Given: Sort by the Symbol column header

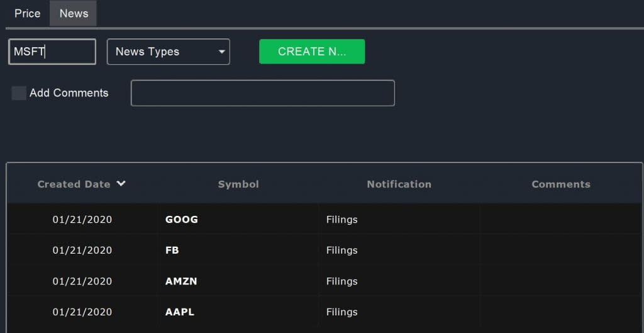Looking at the screenshot, I should coord(238,184).
